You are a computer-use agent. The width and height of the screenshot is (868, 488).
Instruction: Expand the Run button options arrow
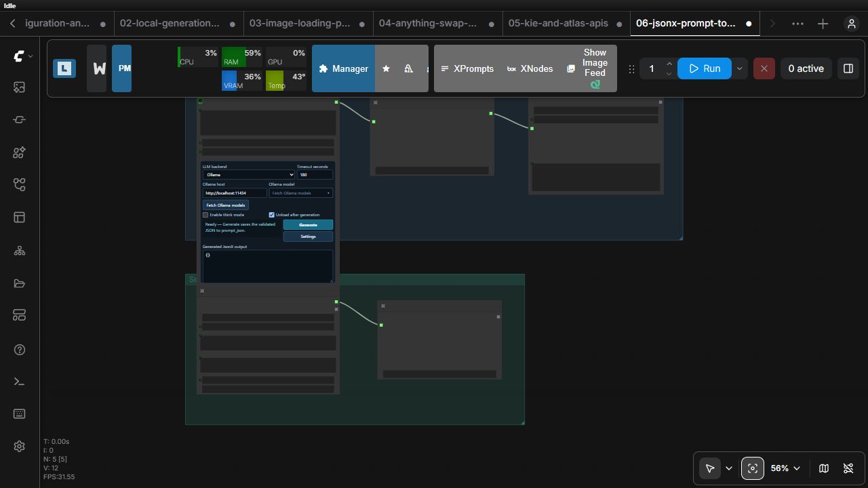point(739,68)
